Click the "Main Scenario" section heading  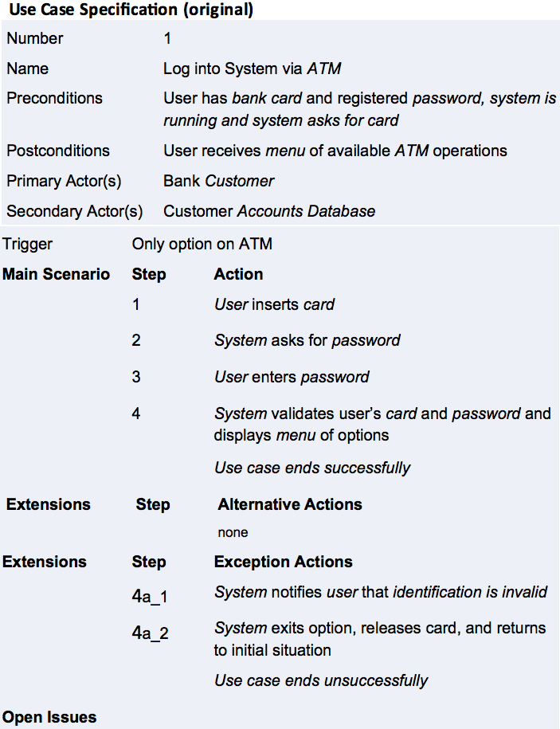click(57, 274)
